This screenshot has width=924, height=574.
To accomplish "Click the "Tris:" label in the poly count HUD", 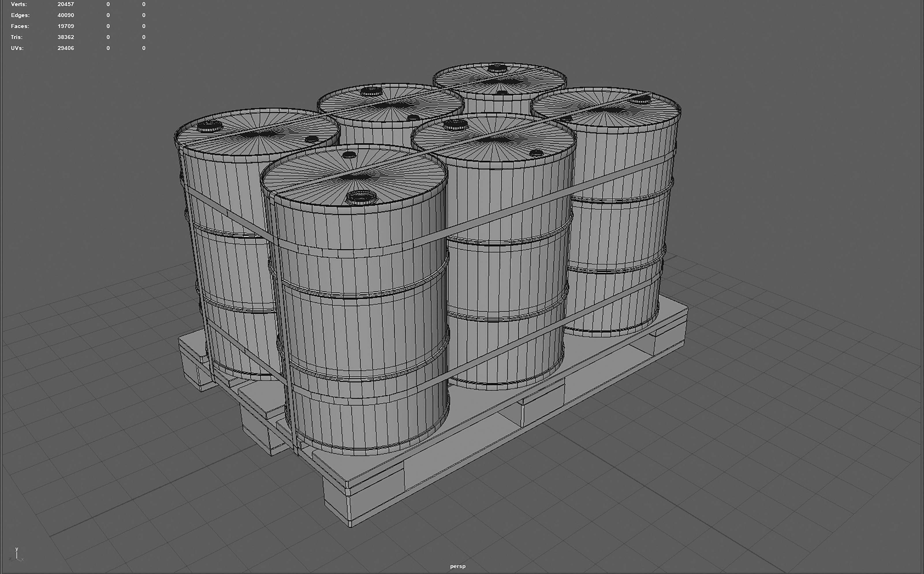I will 17,37.
